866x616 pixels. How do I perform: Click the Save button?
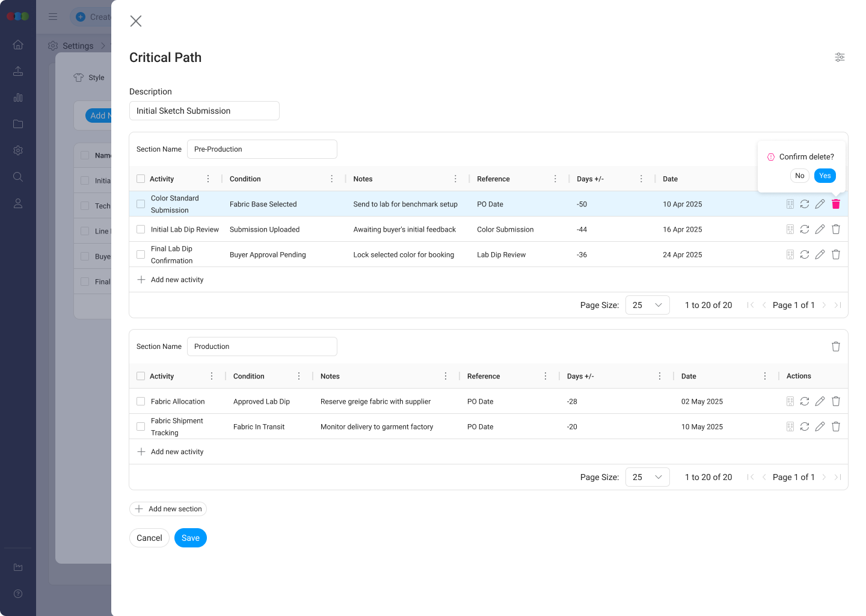click(x=190, y=538)
